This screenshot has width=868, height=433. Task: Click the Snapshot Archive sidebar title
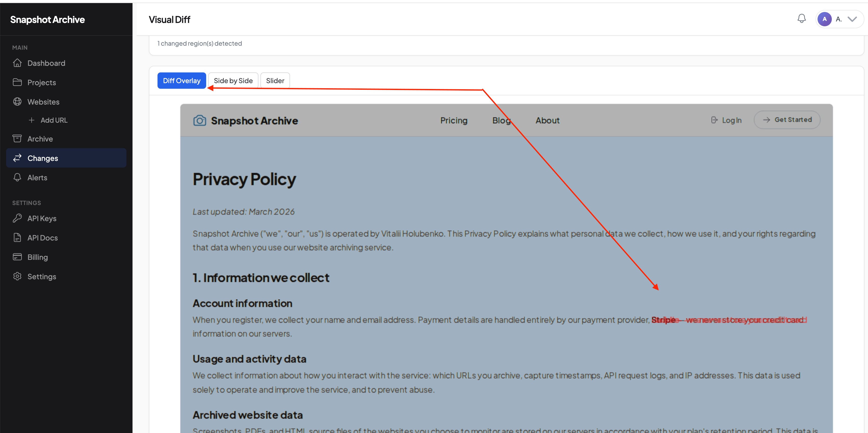pos(47,20)
